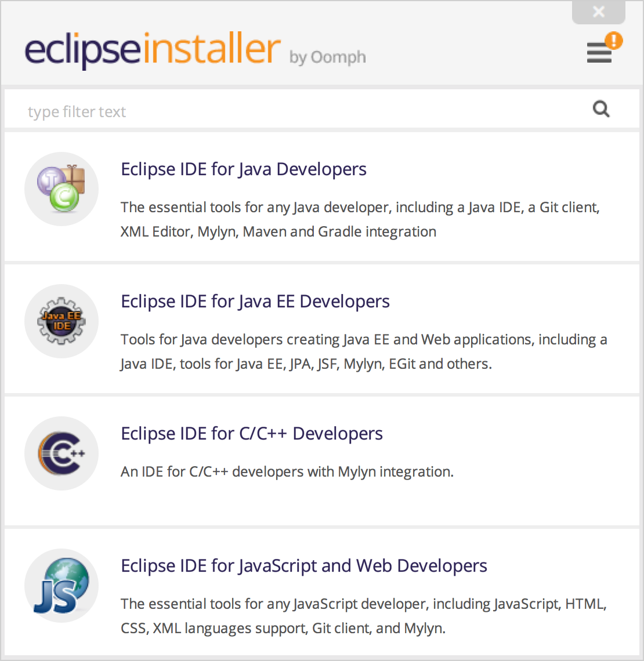Screen dimensions: 644x661
Task: Select the Java Developers package description text
Action: click(360, 219)
